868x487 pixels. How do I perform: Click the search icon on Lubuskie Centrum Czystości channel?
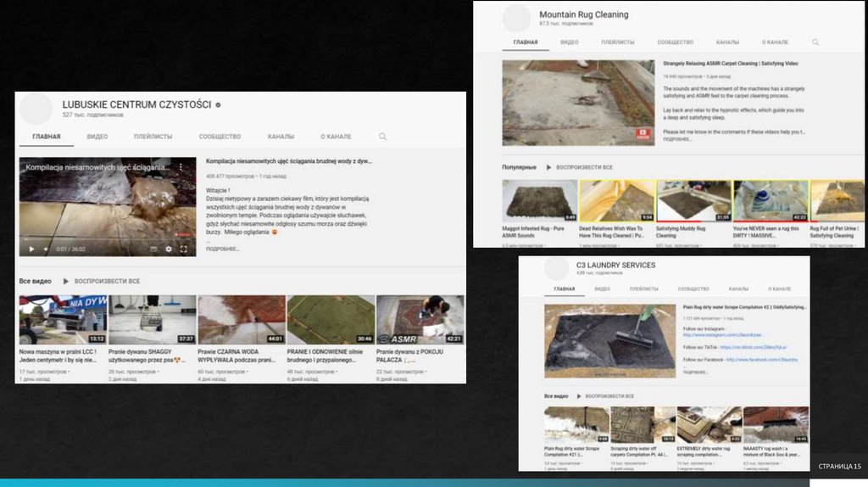383,137
